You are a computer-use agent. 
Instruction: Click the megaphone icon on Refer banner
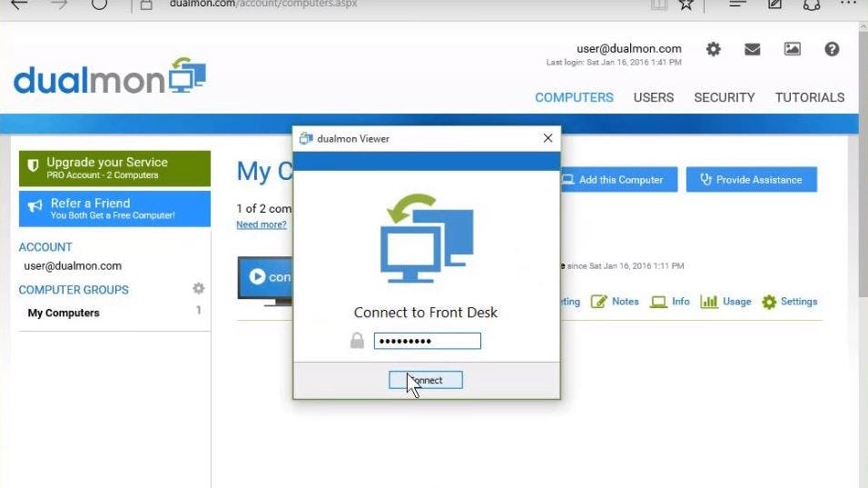tap(35, 206)
